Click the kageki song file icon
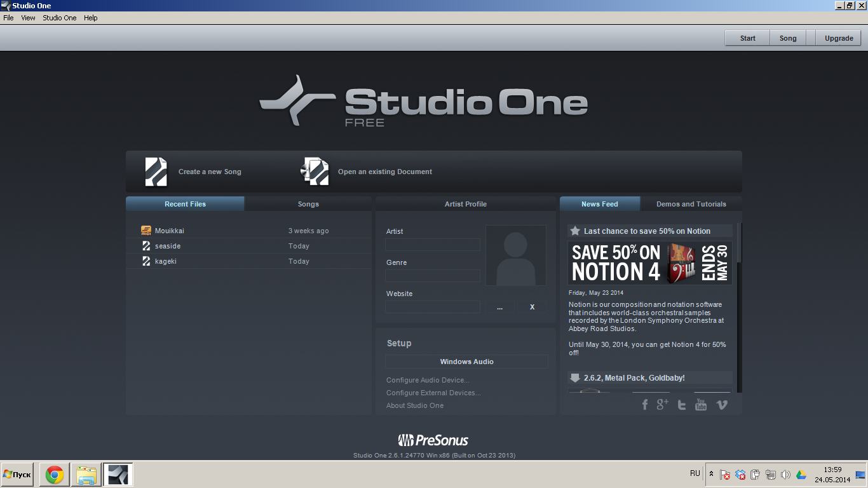This screenshot has width=868, height=488. tap(146, 261)
